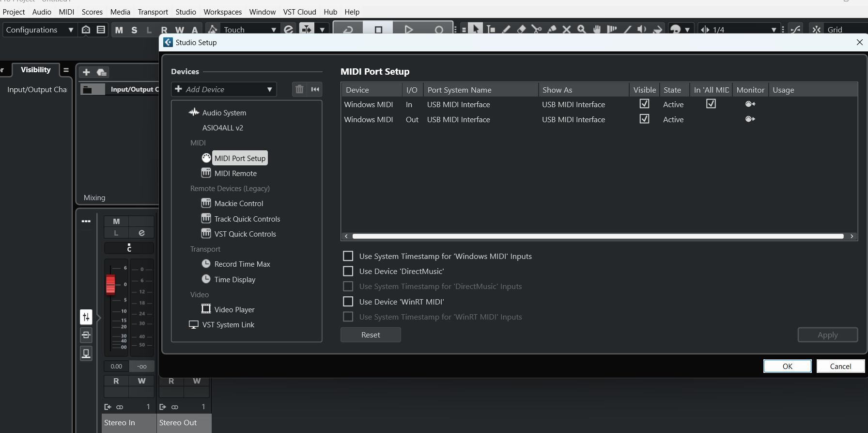The height and width of the screenshot is (433, 868).
Task: Select the Glue tool
Action: pyautogui.click(x=552, y=29)
